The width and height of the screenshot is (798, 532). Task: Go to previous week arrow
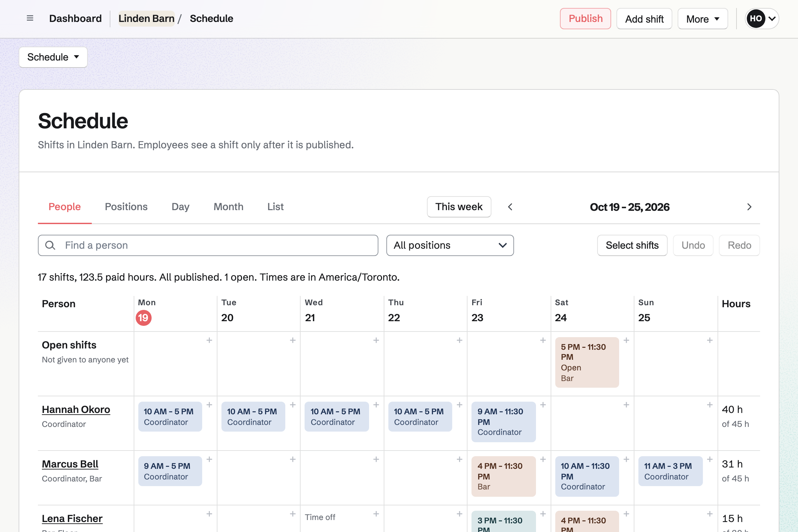pyautogui.click(x=510, y=207)
